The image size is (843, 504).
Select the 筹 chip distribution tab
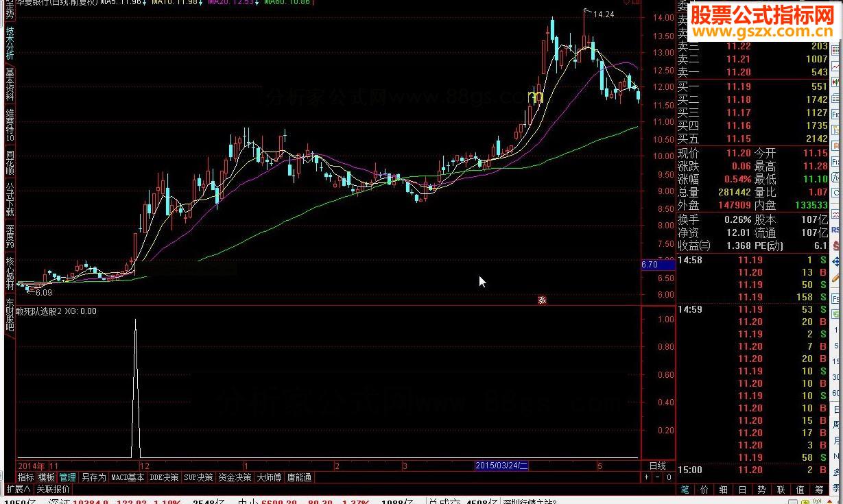click(x=819, y=490)
